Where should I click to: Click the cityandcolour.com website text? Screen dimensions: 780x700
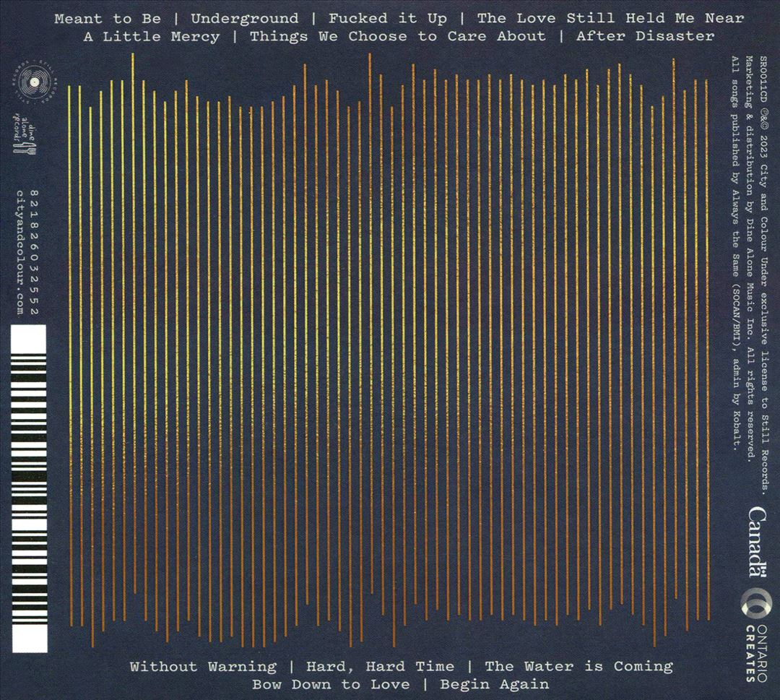pos(19,252)
